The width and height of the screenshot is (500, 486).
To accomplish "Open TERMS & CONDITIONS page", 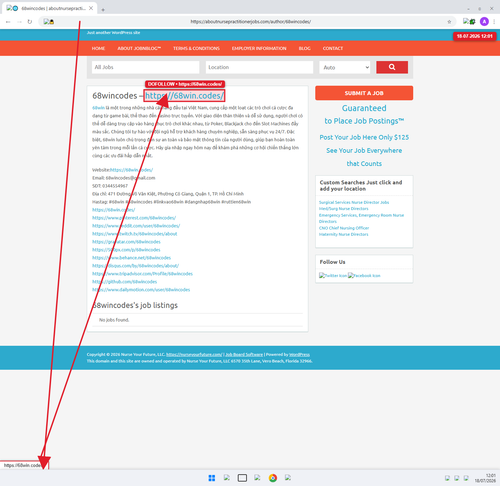I will (x=196, y=48).
